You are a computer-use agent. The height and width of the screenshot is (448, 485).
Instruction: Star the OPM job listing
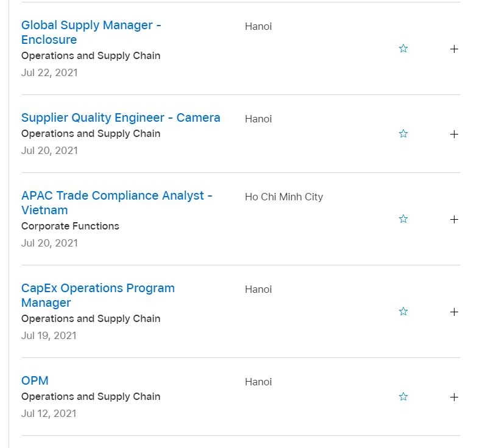pyautogui.click(x=403, y=397)
